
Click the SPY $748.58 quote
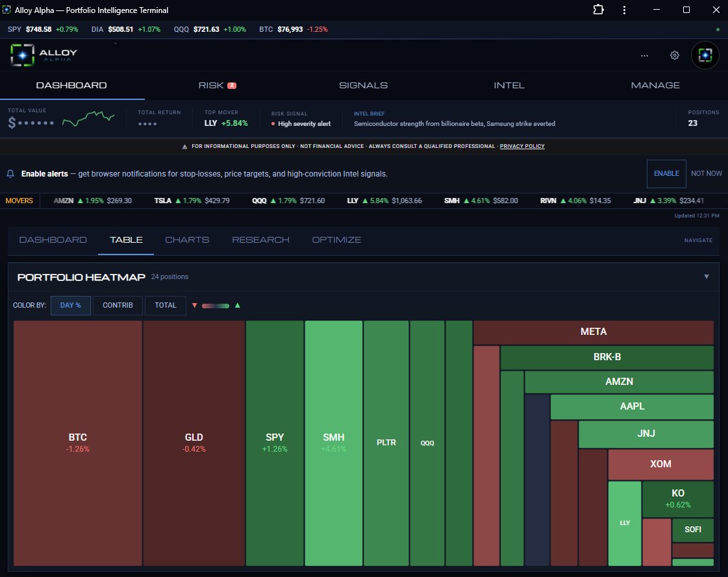point(43,29)
